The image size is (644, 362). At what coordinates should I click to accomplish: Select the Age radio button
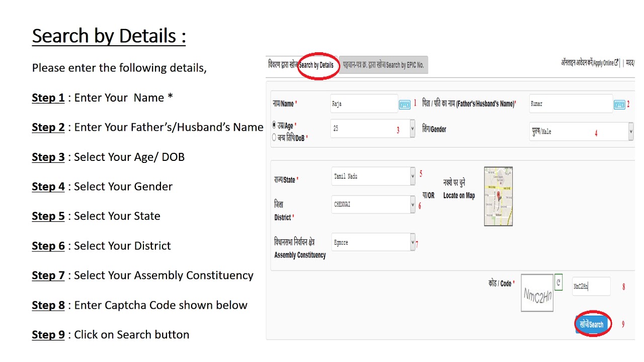tap(274, 125)
